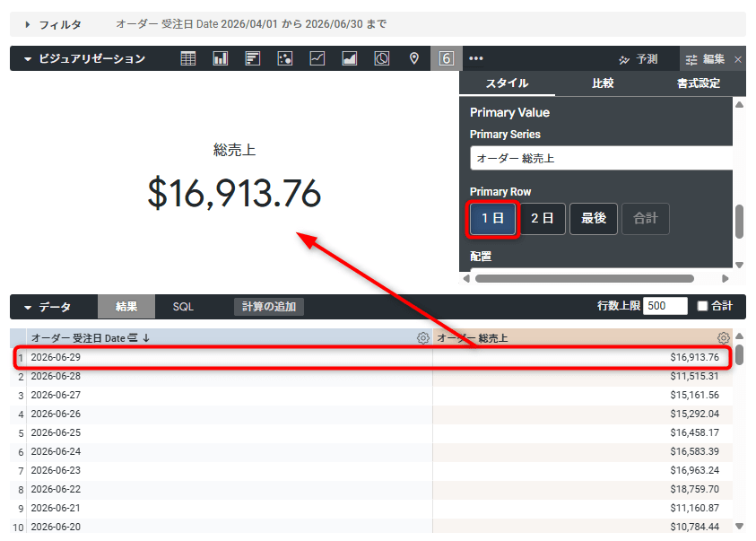The height and width of the screenshot is (541, 756).
Task: Select Primary Row 最後 option
Action: click(x=594, y=218)
